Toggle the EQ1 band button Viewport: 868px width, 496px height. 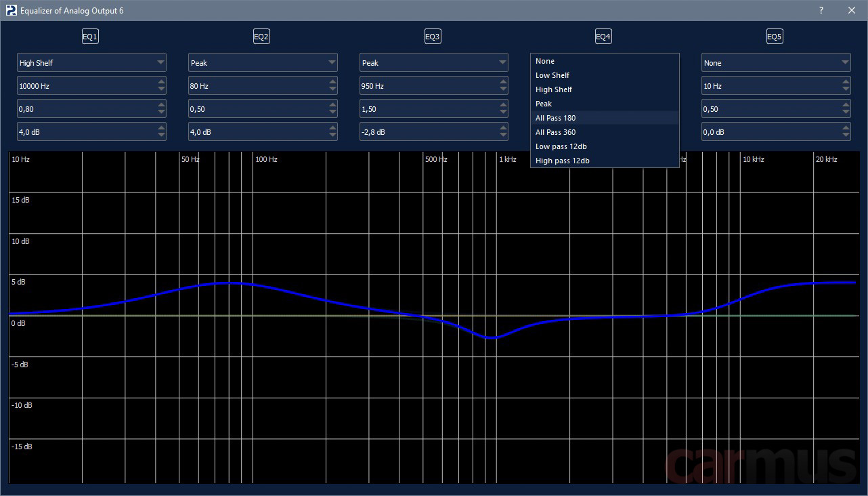90,37
